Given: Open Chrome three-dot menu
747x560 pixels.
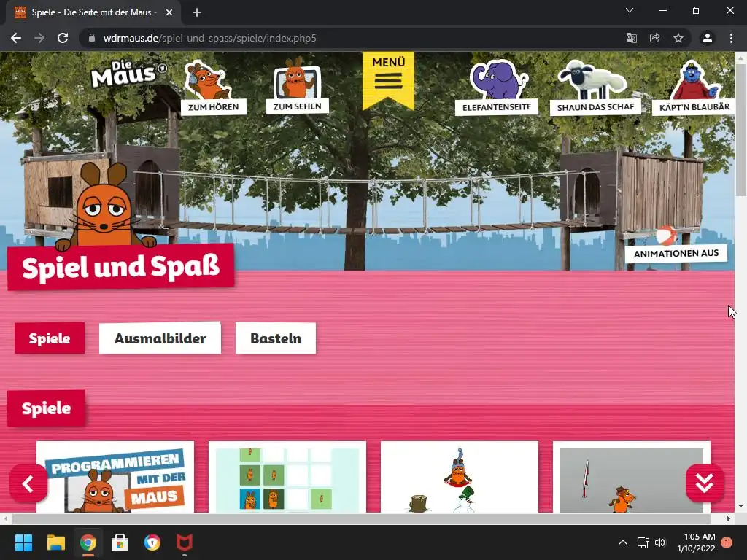Looking at the screenshot, I should pyautogui.click(x=731, y=38).
